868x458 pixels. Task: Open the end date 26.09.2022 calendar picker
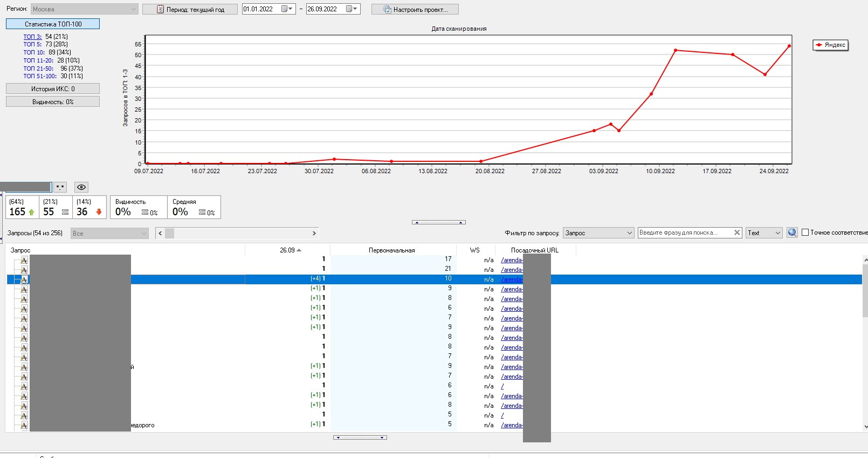tap(352, 9)
